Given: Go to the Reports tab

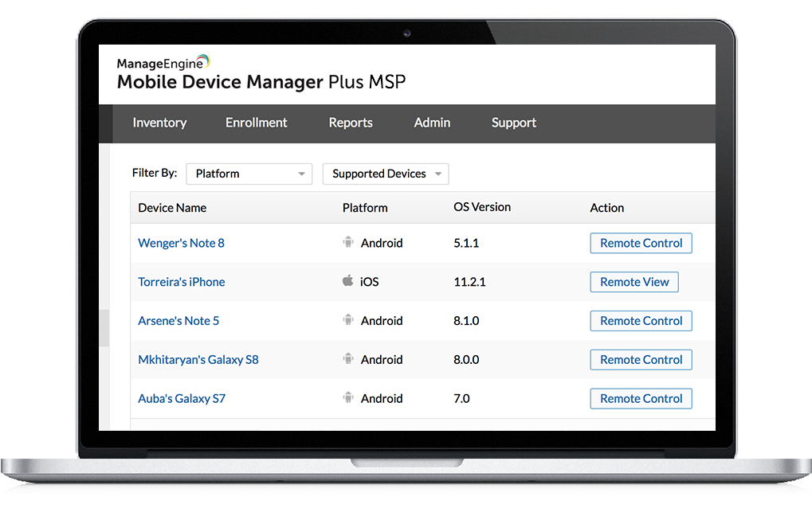Looking at the screenshot, I should tap(351, 123).
